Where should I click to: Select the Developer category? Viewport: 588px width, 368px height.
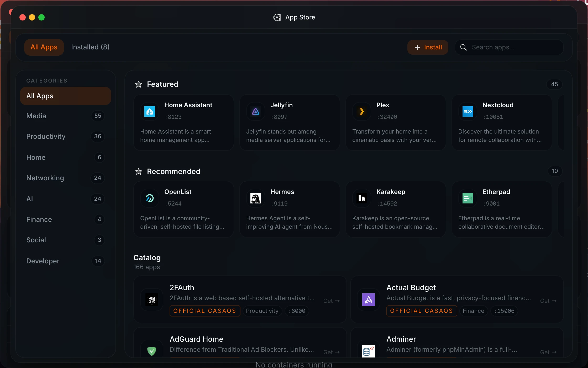coord(66,261)
